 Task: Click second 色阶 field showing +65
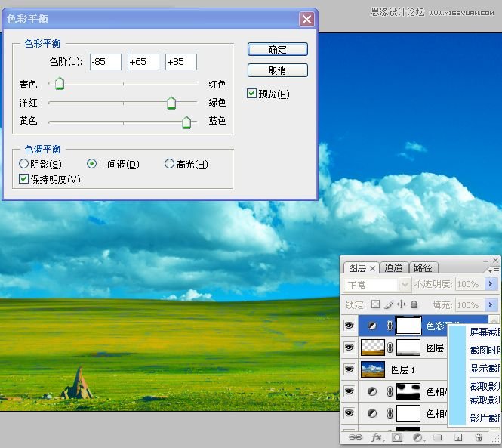click(143, 62)
